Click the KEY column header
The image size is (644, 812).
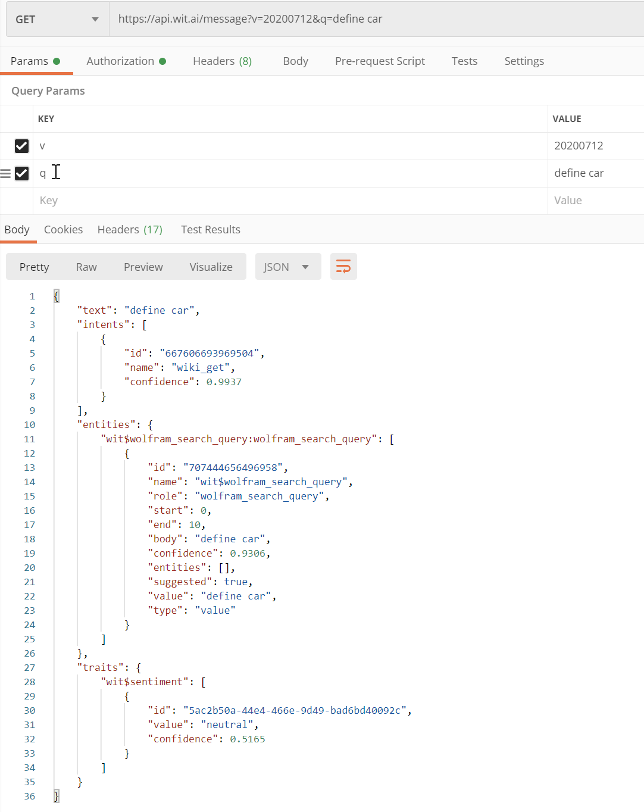(x=46, y=118)
